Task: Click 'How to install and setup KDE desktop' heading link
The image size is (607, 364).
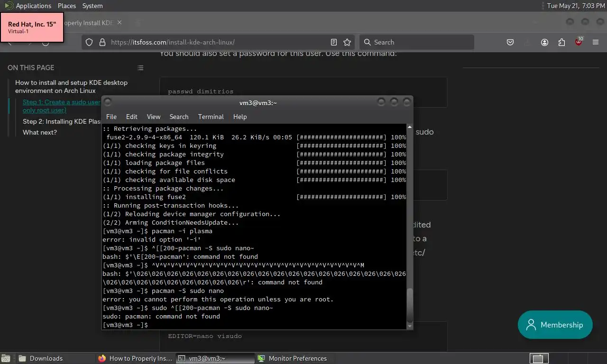Action: click(71, 86)
